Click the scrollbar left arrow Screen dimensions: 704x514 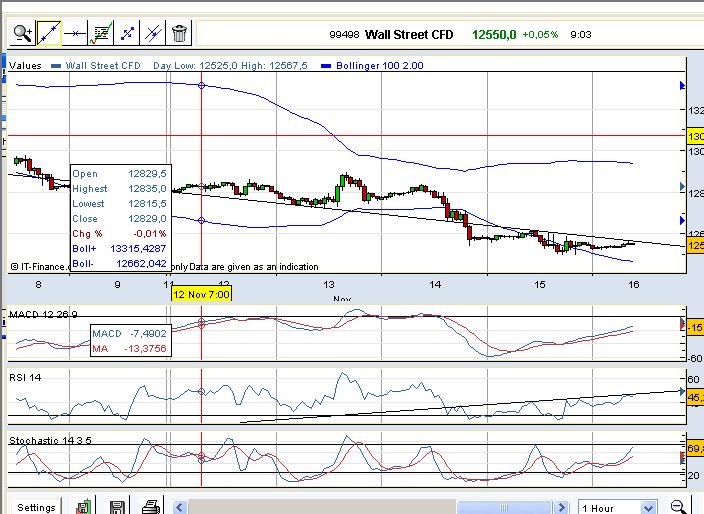180,507
